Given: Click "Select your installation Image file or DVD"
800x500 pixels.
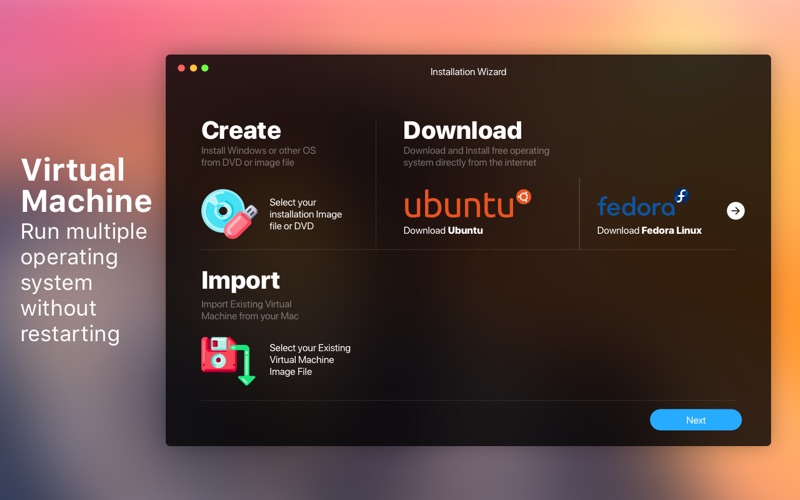Looking at the screenshot, I should pyautogui.click(x=306, y=214).
